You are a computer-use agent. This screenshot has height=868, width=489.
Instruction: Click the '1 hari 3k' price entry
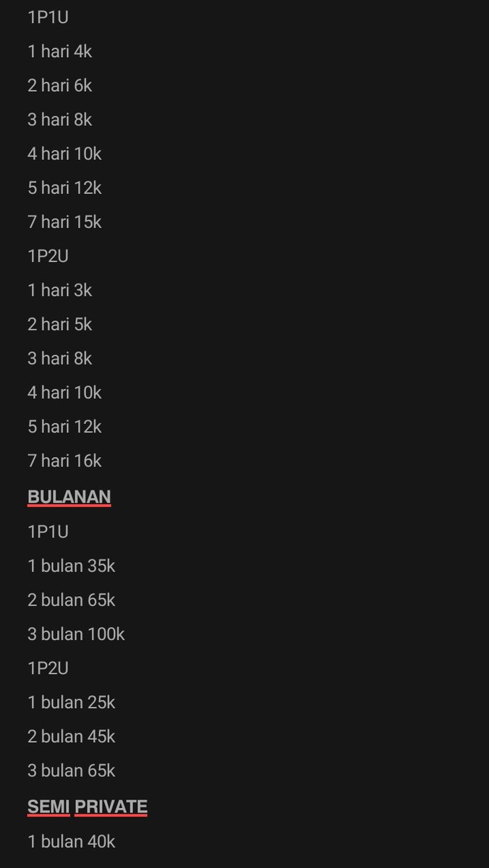pos(60,290)
